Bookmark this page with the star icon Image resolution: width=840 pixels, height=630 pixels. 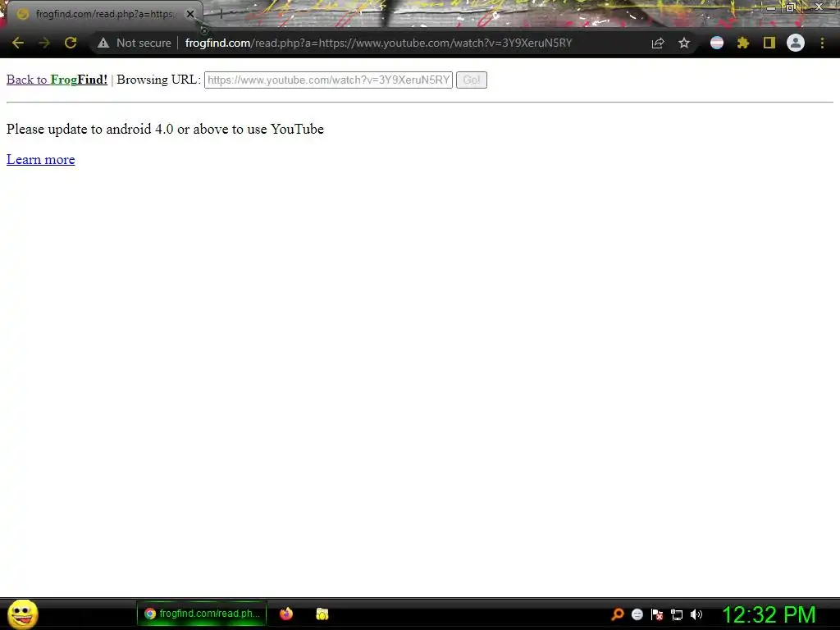point(684,43)
